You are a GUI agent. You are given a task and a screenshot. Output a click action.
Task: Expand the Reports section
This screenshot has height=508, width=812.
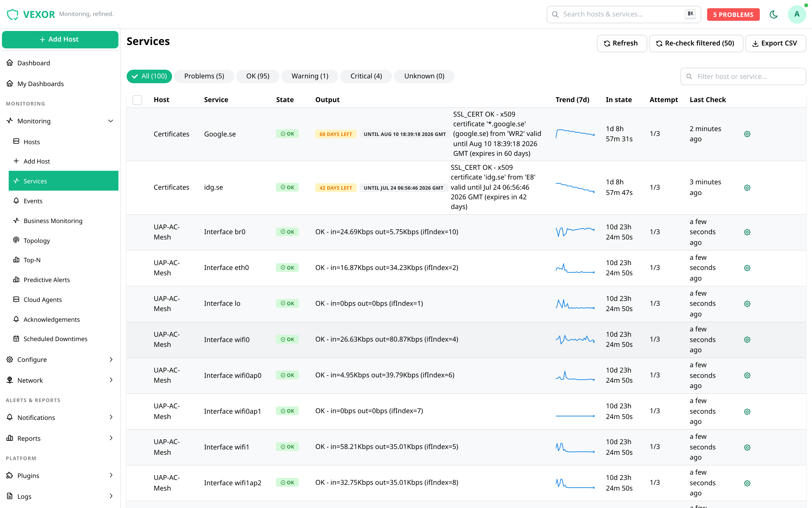click(x=60, y=438)
